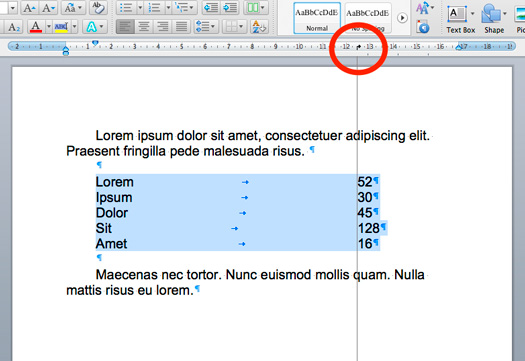
Task: Insert a Text Box
Action: [460, 19]
